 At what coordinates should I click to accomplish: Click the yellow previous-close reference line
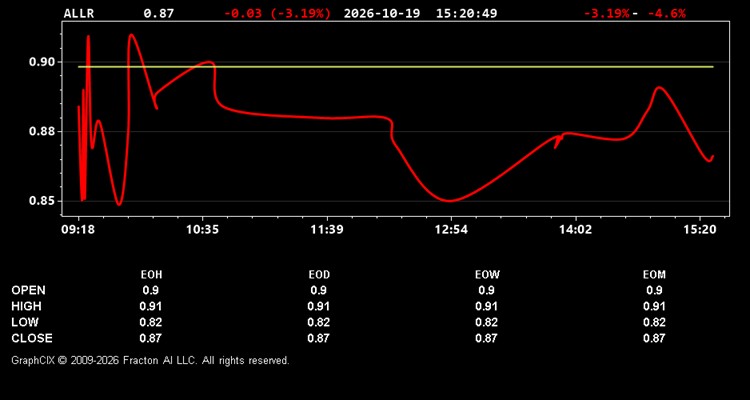396,67
